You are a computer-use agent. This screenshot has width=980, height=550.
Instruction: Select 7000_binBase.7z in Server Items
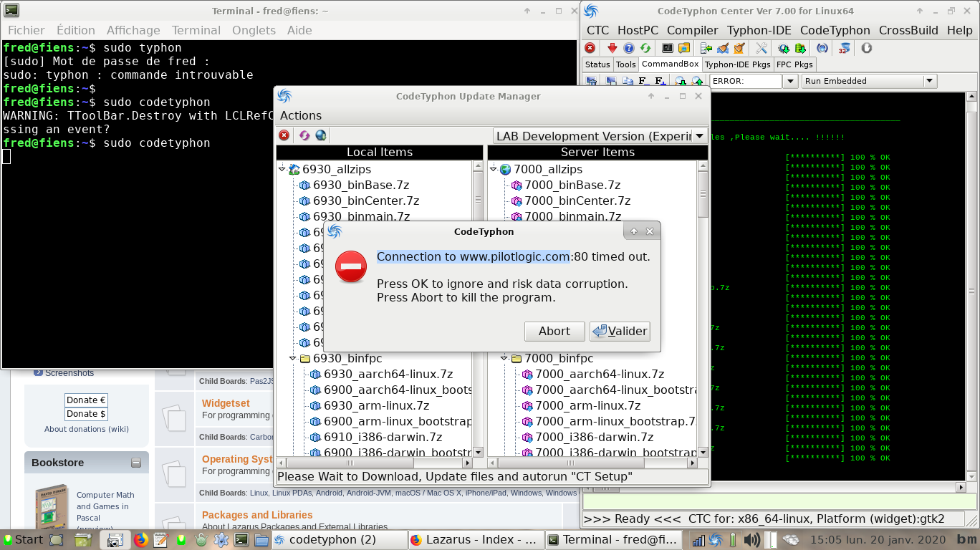572,185
